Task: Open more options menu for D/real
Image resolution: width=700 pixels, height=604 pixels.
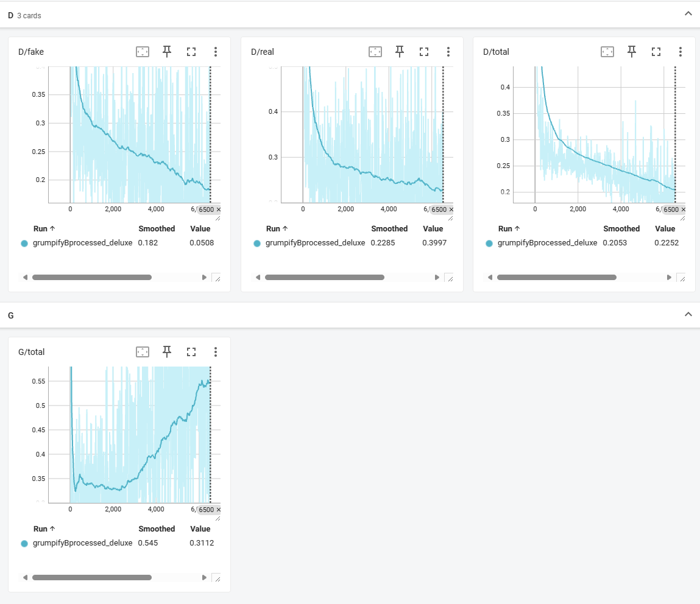Action: 448,52
